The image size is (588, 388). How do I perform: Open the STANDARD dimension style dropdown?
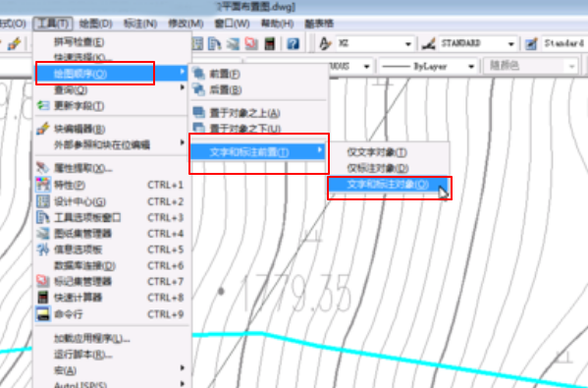[x=510, y=44]
